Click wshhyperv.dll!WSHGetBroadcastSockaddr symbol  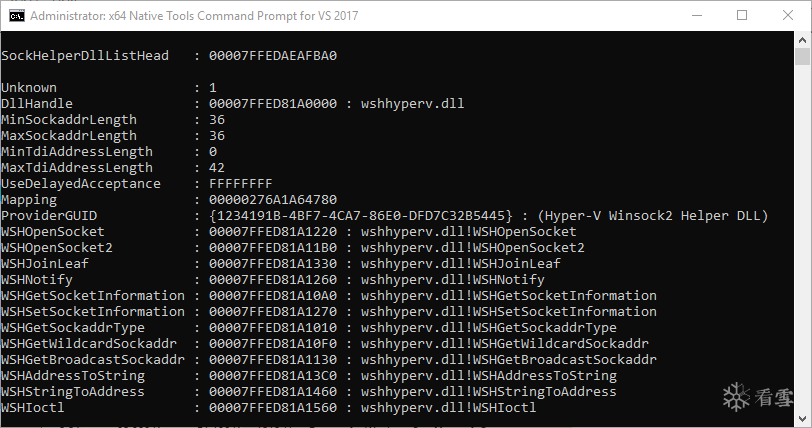pos(509,360)
